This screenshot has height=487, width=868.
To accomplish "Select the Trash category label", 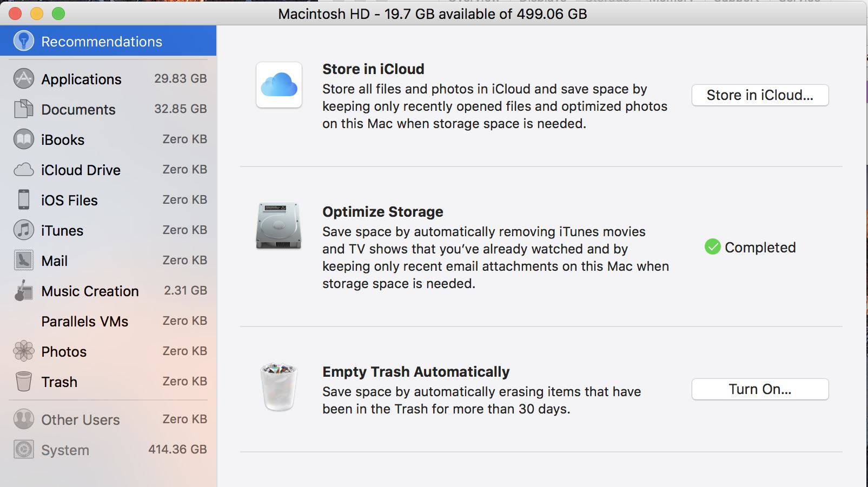I will pyautogui.click(x=59, y=382).
